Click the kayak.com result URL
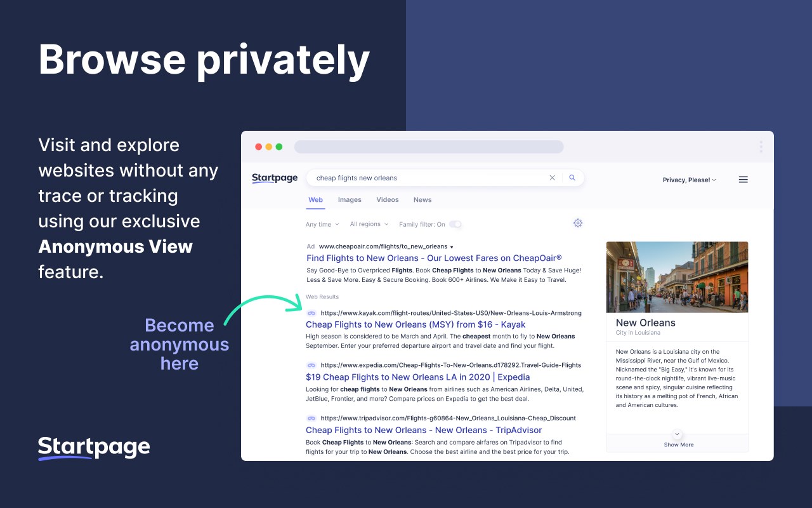Image resolution: width=812 pixels, height=508 pixels. click(x=451, y=313)
